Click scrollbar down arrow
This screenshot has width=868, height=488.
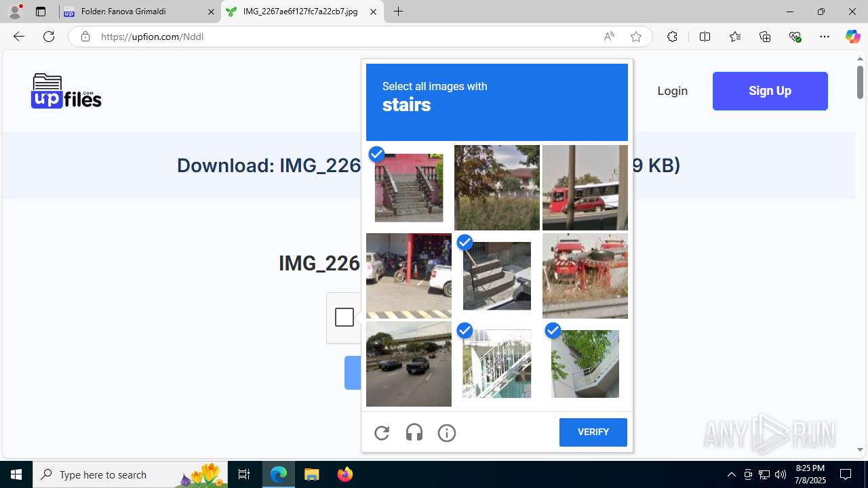coord(861,449)
